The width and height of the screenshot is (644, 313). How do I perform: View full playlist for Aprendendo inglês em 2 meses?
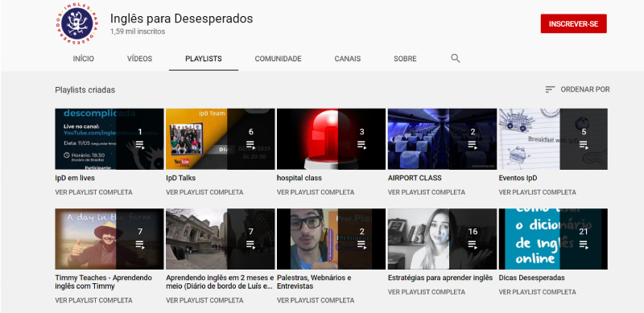pos(204,300)
